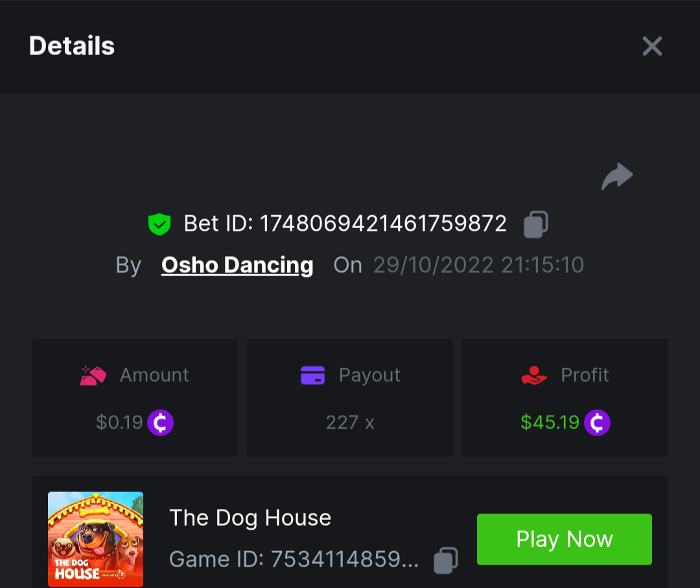Select the Bet ID number text

[383, 224]
